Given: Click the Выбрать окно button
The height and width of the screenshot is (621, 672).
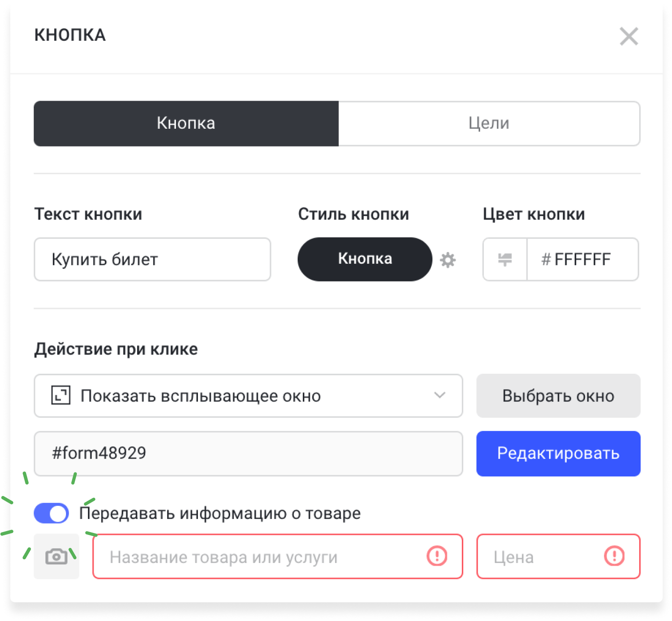Looking at the screenshot, I should point(558,396).
